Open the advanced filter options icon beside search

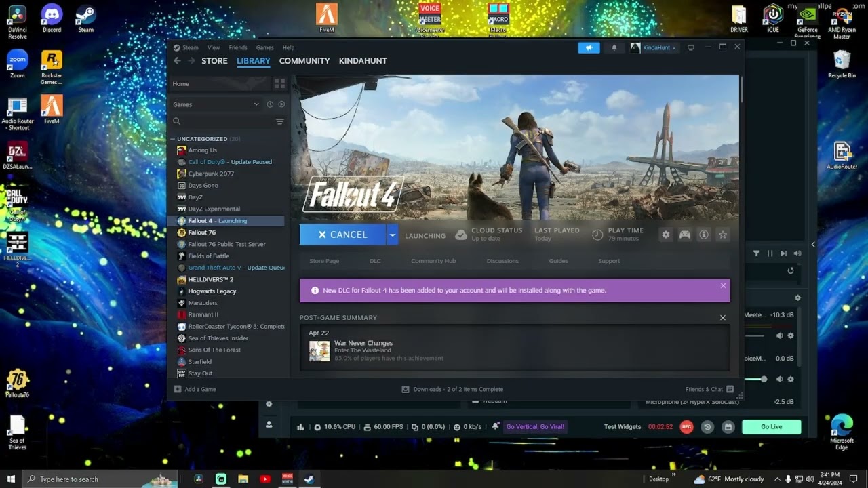[x=279, y=121]
